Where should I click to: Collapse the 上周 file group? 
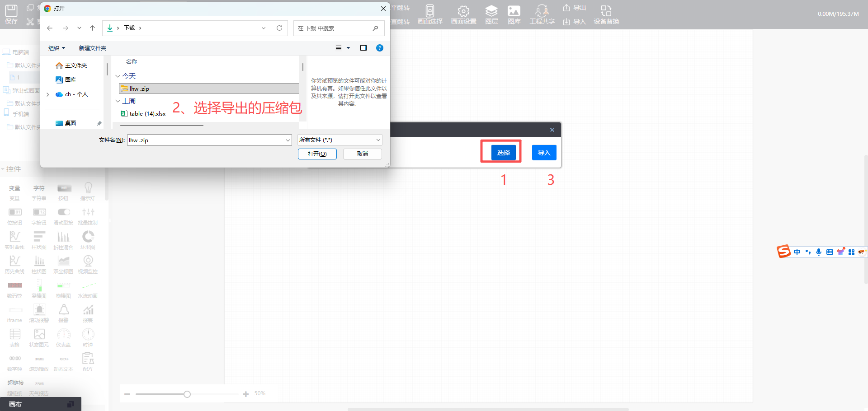point(118,101)
